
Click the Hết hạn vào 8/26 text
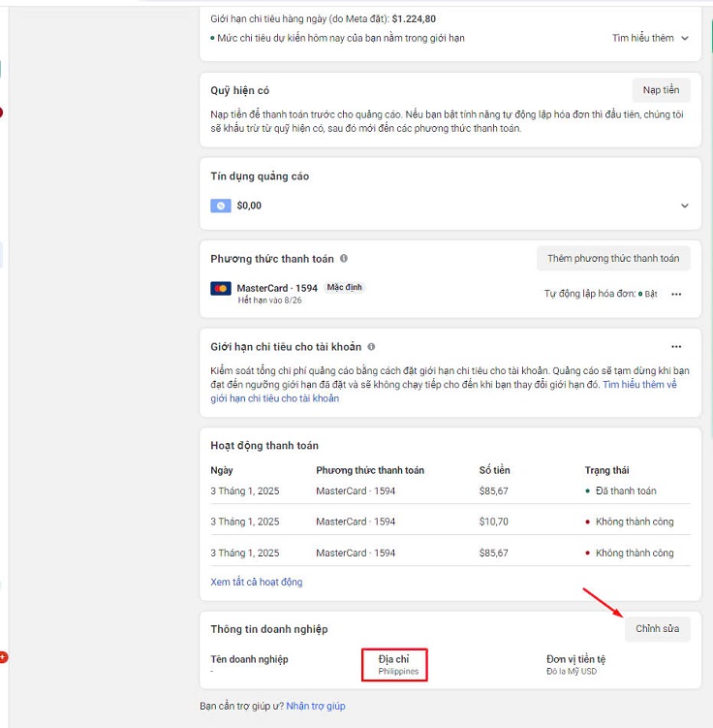coord(269,301)
